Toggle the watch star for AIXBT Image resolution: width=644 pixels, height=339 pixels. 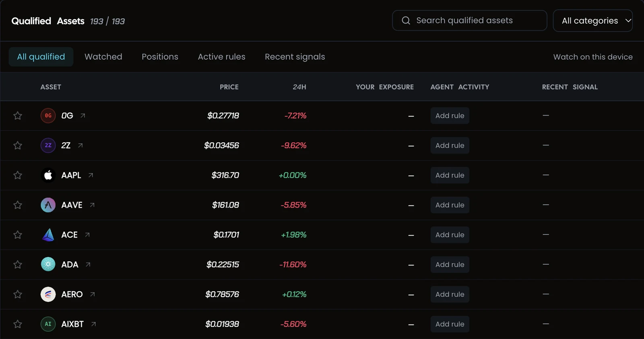click(18, 324)
